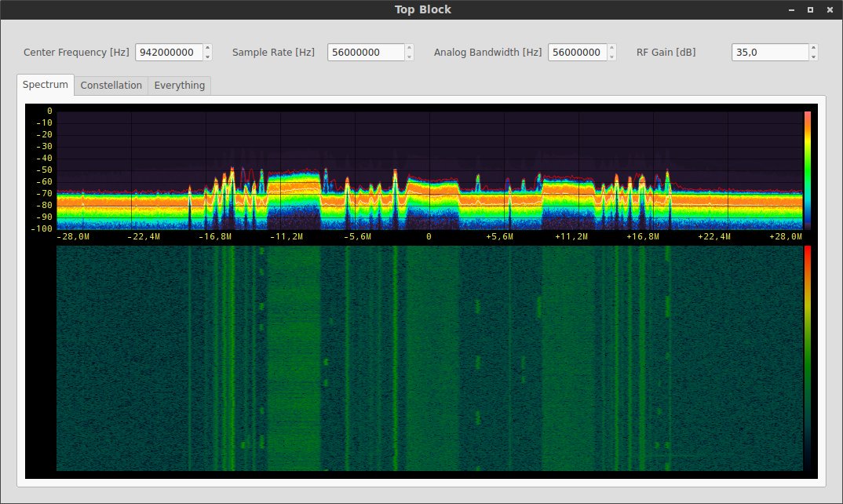
Task: Increase Sample Rate with up arrow
Action: pos(409,49)
